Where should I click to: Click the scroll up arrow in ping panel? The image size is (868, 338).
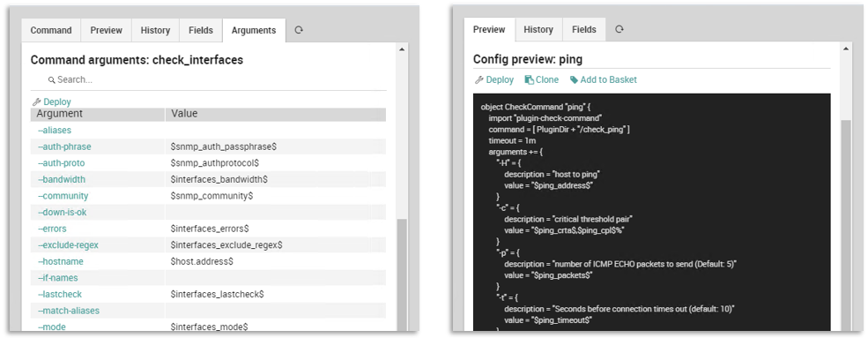tap(845, 49)
